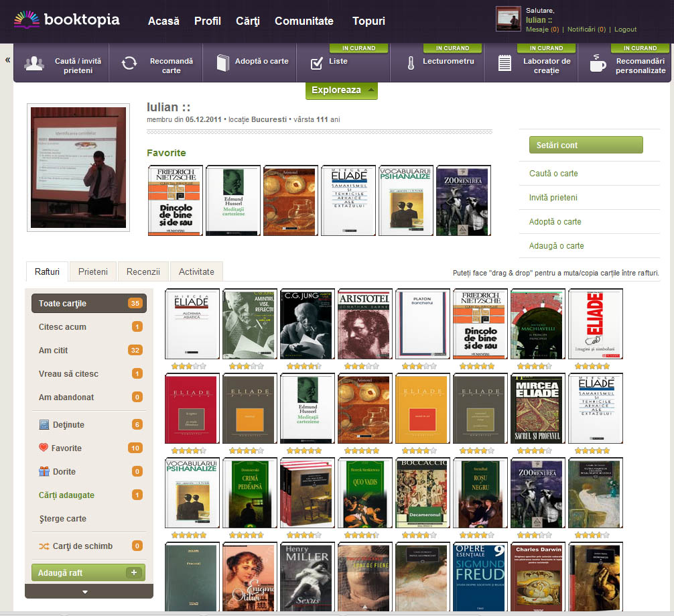
Task: Collapse the sidebar with double chevron
Action: click(7, 60)
